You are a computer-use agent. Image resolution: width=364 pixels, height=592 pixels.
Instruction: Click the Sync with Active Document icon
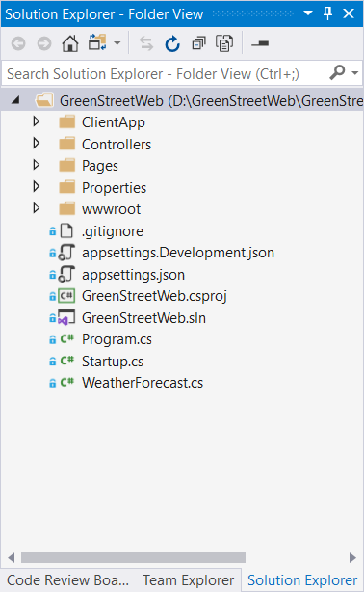coord(146,43)
